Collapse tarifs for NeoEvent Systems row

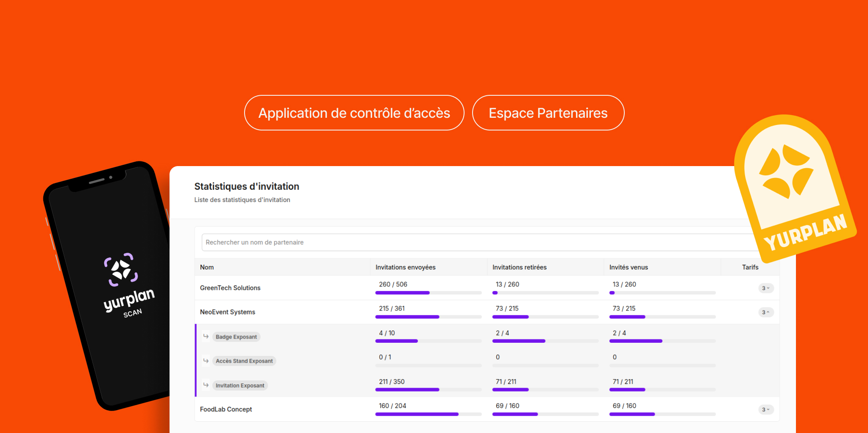pos(766,312)
